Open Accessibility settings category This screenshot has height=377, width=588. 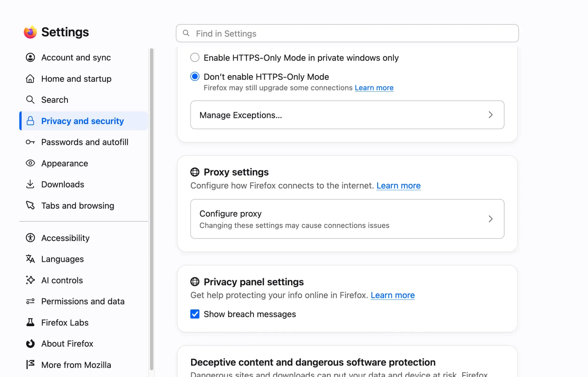[x=84, y=238]
